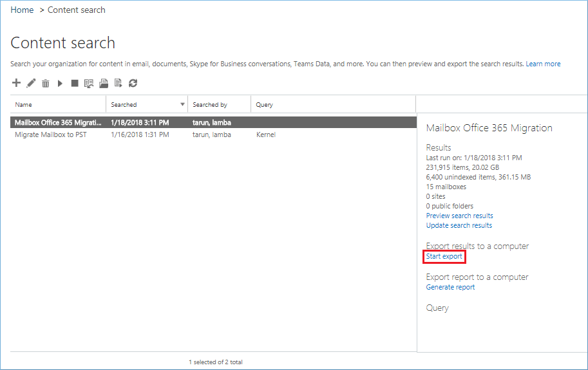
Task: Click tarun, lamba in the selected row
Action: tap(212, 122)
